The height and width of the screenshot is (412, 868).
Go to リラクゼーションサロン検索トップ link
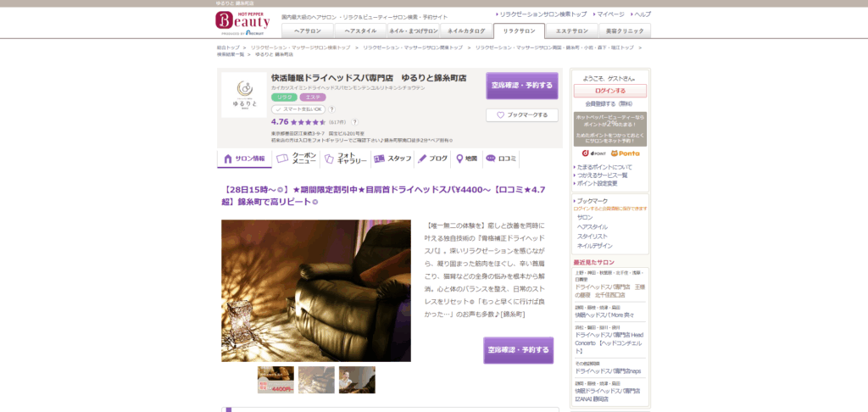point(542,14)
